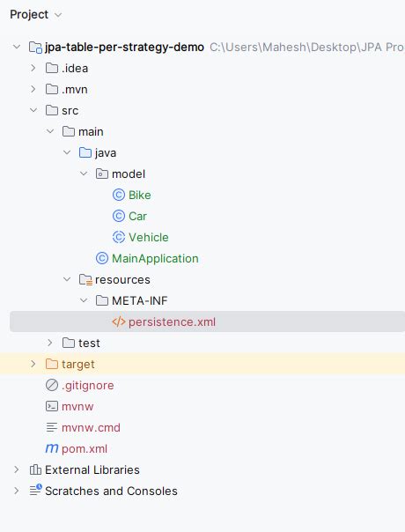The image size is (405, 532).
Task: Click the Maven icon beside pom.xml
Action: point(52,448)
